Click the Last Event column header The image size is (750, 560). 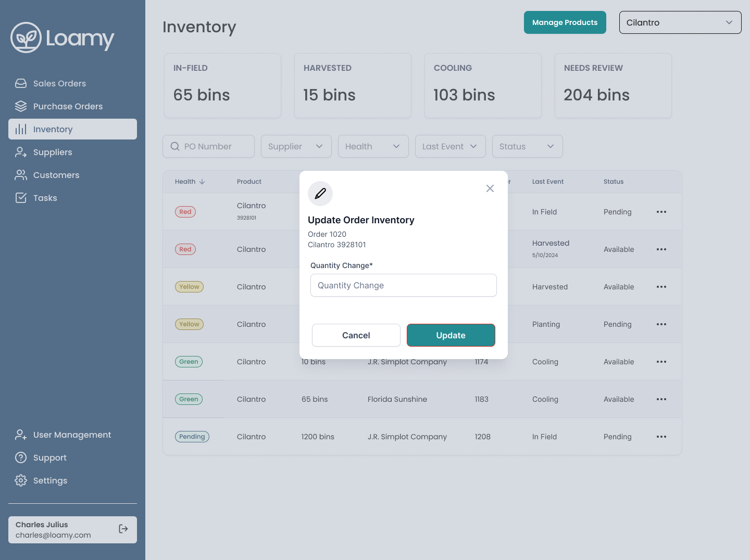(x=548, y=182)
